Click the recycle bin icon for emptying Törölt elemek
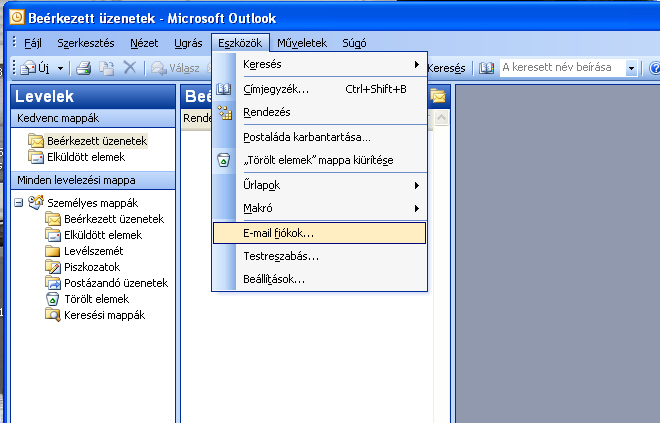660x423 pixels. click(x=224, y=160)
